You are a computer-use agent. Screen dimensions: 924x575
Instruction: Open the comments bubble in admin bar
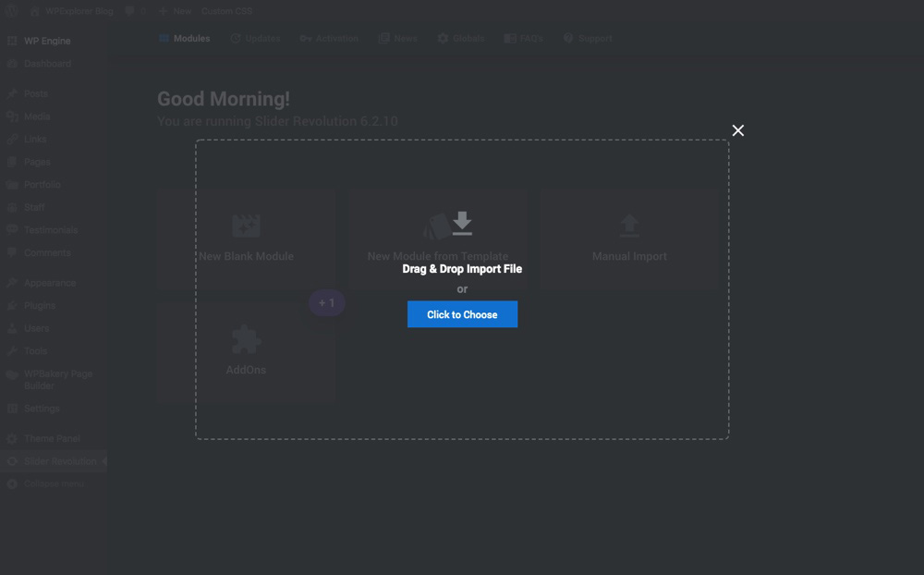point(135,11)
